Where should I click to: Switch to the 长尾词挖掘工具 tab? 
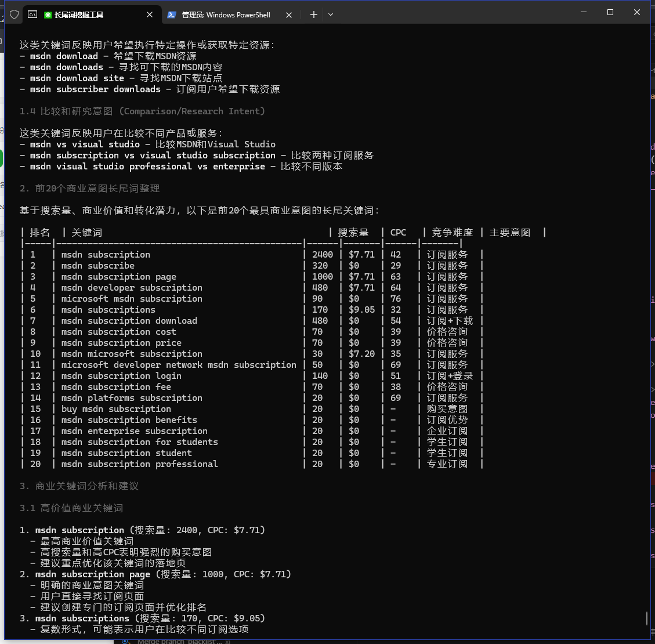[92, 15]
